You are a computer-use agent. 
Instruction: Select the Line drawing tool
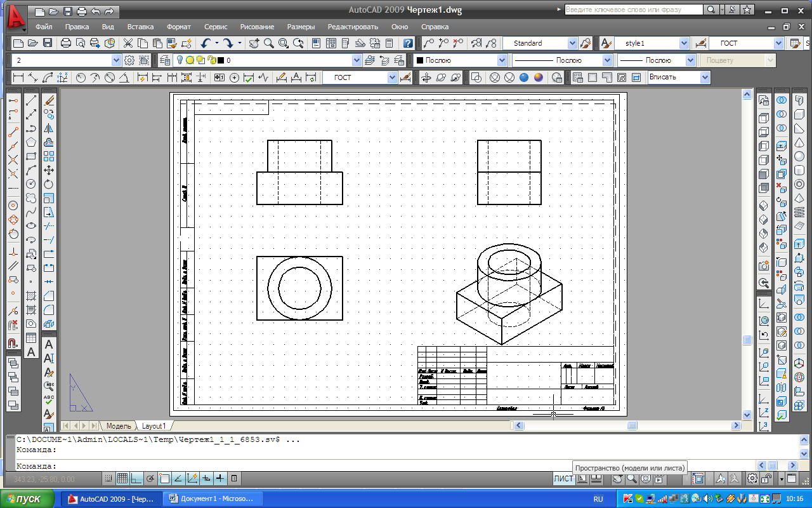(x=30, y=101)
